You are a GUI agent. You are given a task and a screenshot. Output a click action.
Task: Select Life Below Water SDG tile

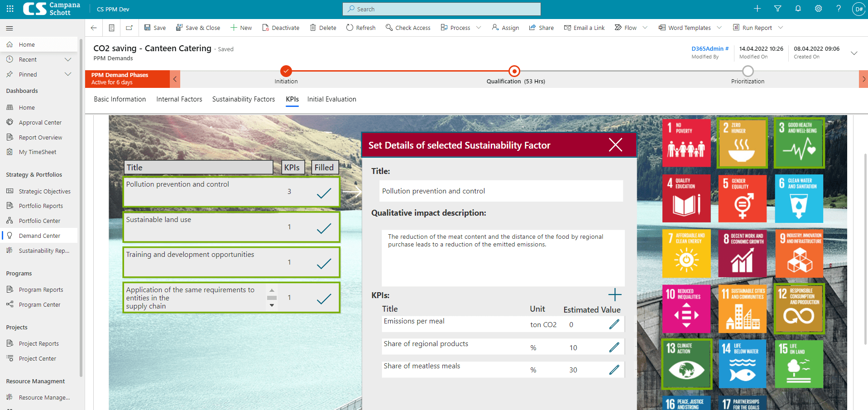coord(743,364)
